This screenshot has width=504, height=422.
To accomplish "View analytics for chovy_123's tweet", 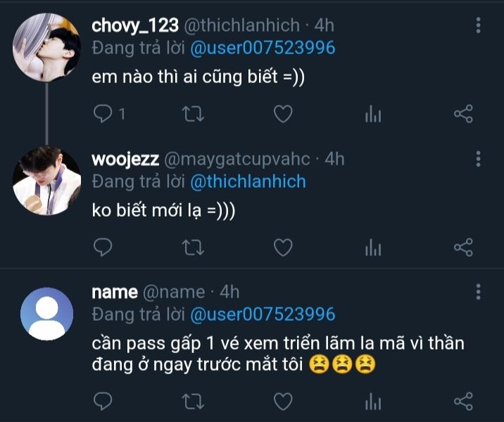I will [x=373, y=115].
